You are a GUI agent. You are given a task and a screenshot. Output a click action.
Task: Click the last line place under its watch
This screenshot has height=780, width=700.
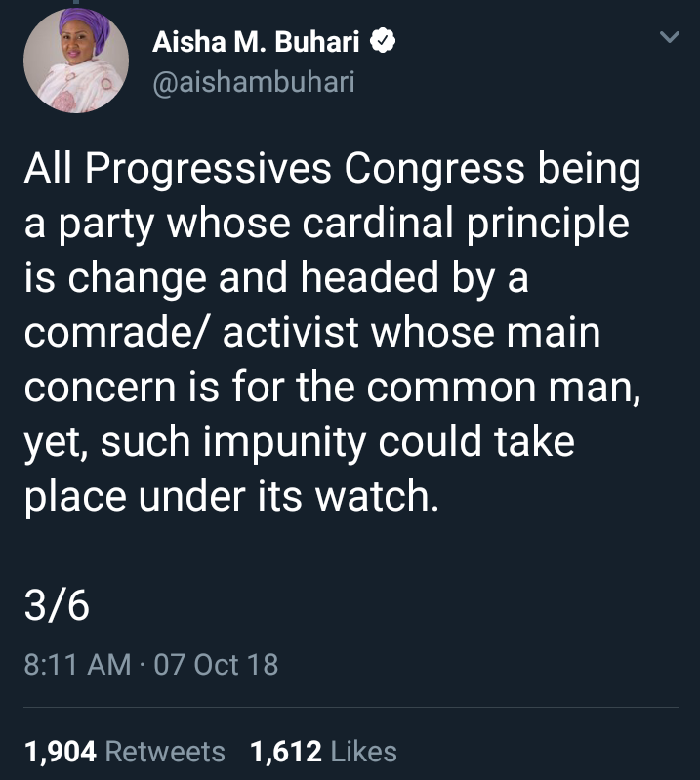click(231, 497)
